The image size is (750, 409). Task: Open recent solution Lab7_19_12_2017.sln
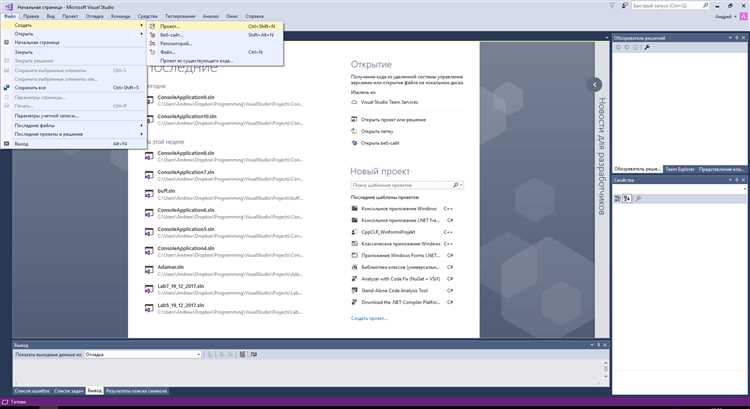point(181,286)
